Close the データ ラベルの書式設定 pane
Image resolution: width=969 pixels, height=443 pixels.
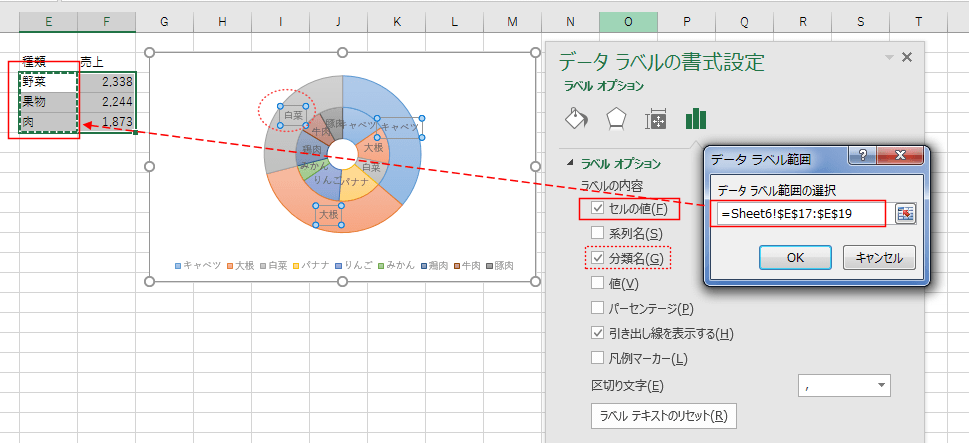point(907,58)
